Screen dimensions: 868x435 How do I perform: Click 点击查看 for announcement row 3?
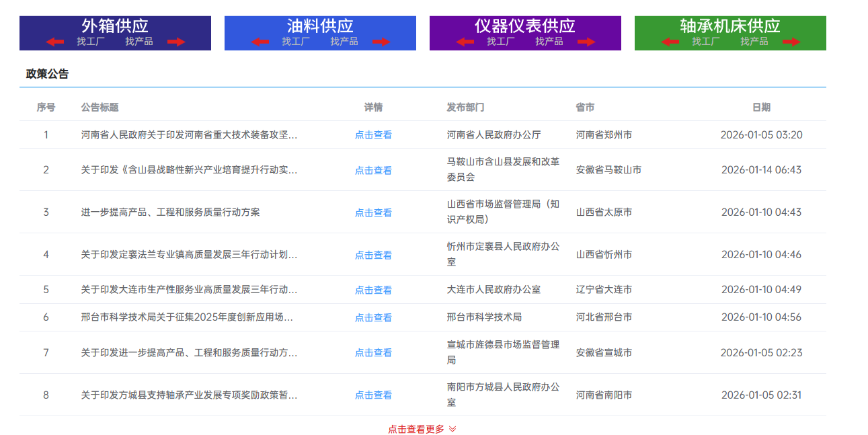(x=373, y=213)
